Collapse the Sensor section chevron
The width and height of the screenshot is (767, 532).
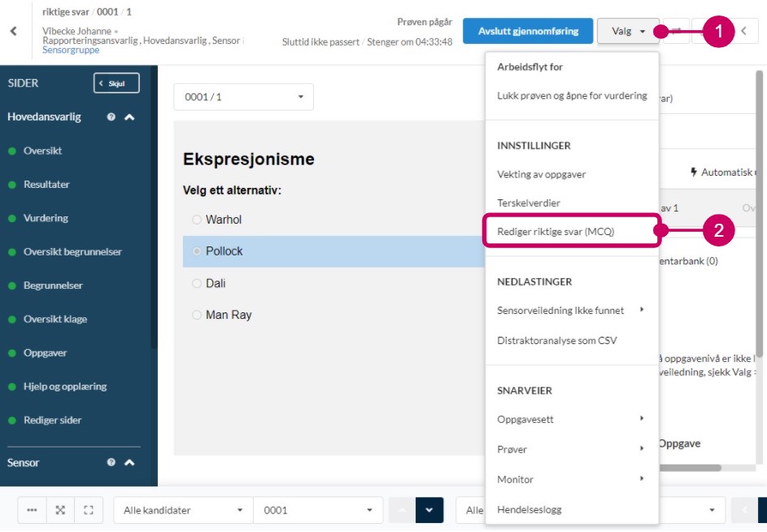pyautogui.click(x=129, y=463)
